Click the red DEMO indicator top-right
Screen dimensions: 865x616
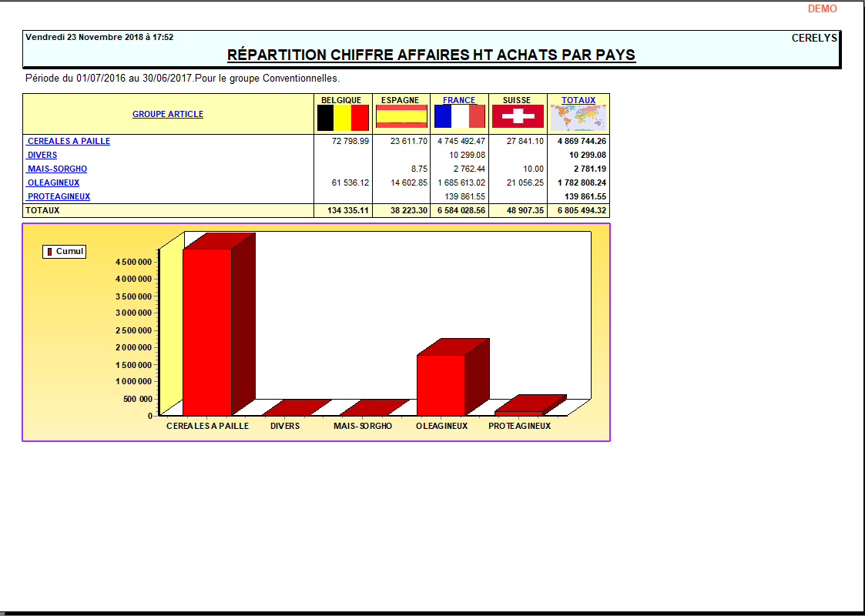pos(821,9)
